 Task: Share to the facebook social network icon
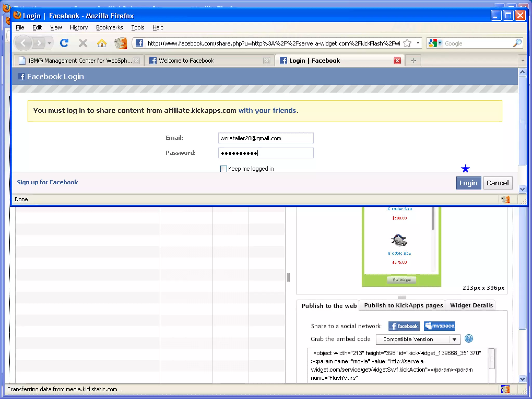pyautogui.click(x=404, y=326)
